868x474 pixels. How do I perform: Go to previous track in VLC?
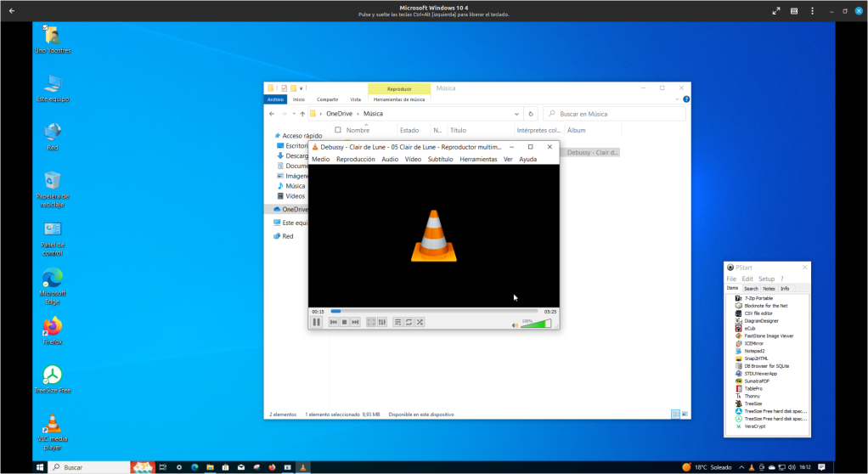(333, 322)
